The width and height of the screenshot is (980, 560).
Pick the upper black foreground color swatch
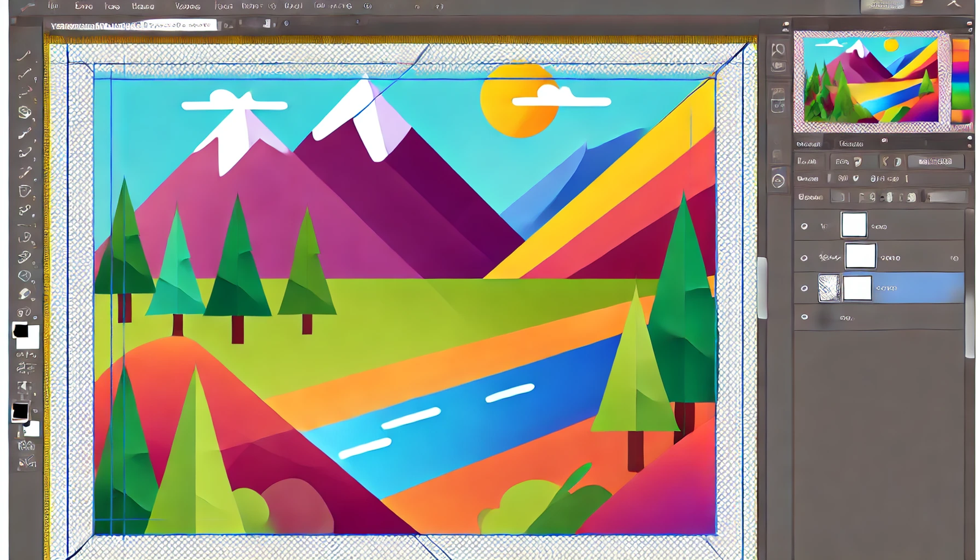[20, 331]
